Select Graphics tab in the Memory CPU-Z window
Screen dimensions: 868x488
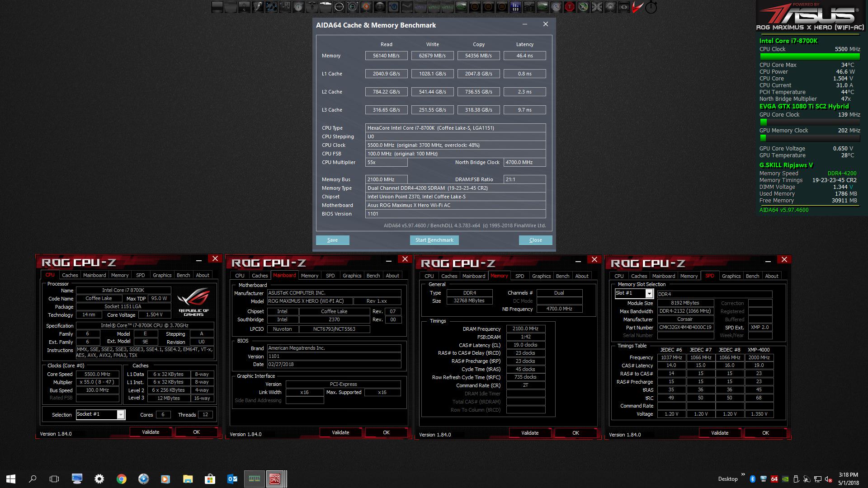[541, 276]
